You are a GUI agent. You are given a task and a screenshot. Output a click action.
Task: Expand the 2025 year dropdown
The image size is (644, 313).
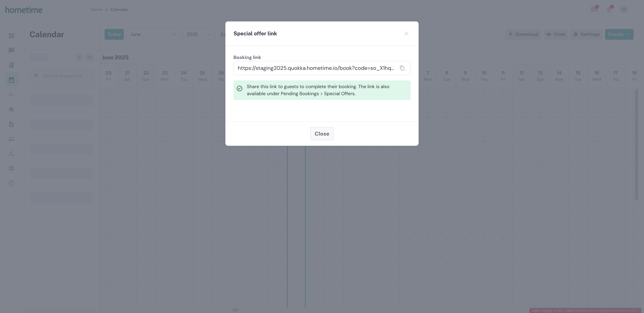(x=199, y=35)
